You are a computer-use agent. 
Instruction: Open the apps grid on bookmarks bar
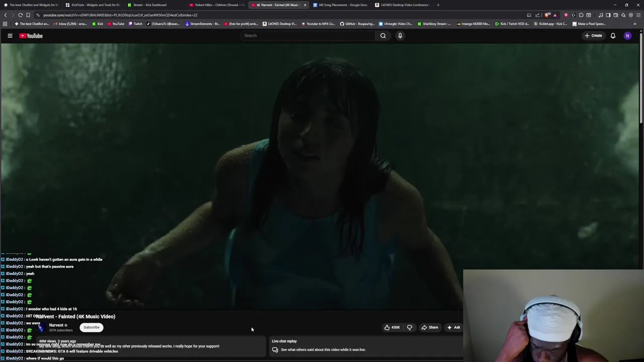(x=5, y=24)
